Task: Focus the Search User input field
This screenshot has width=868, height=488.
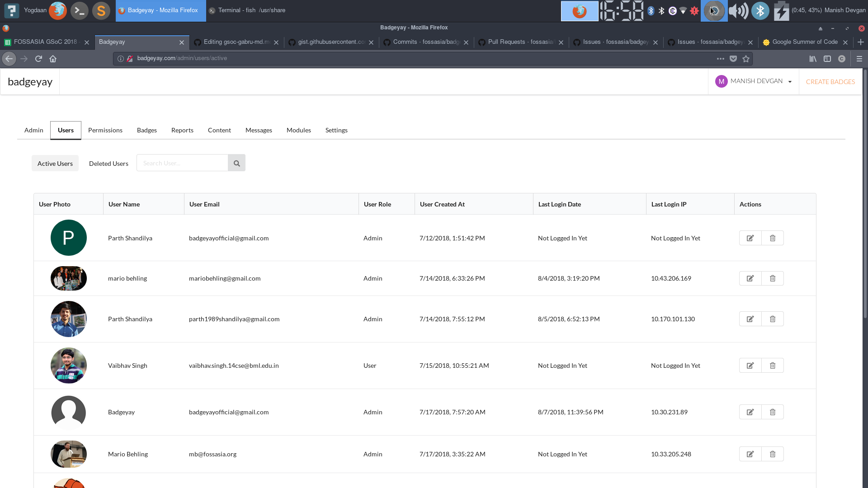Action: click(x=182, y=163)
